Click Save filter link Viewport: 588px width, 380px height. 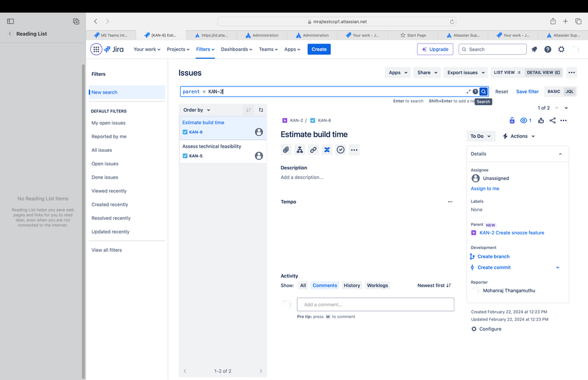point(527,91)
